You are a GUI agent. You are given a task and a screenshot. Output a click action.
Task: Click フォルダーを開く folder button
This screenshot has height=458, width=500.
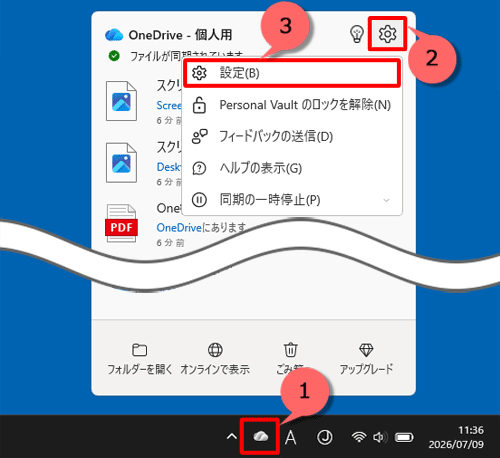tap(140, 359)
